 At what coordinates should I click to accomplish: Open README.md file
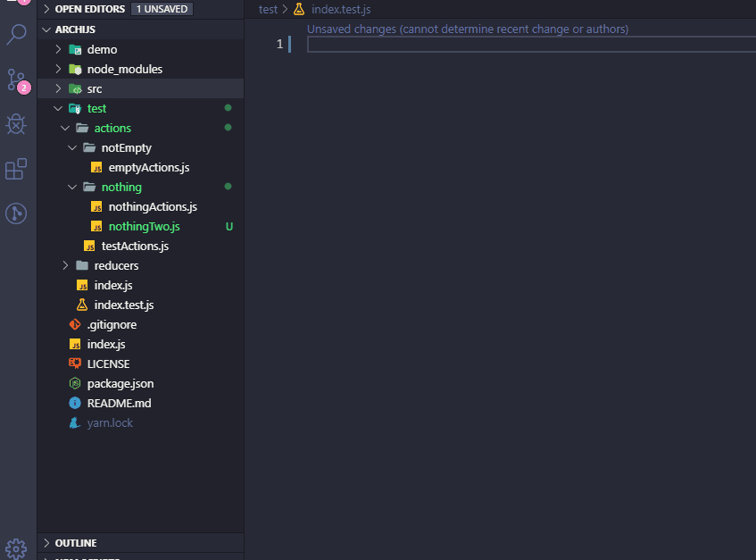point(119,403)
